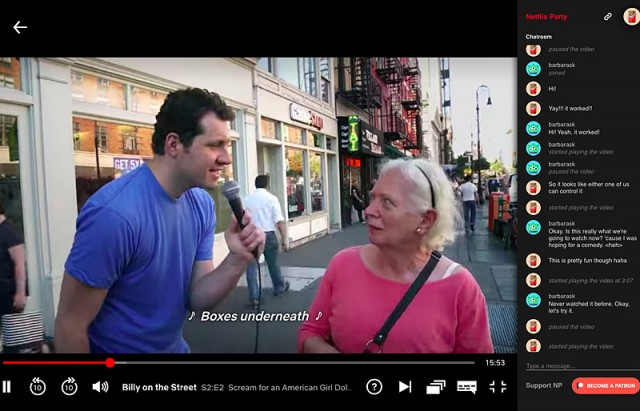Click the Scream for an American Girl episode name
Screen dimensions: 640x411
pos(289,387)
